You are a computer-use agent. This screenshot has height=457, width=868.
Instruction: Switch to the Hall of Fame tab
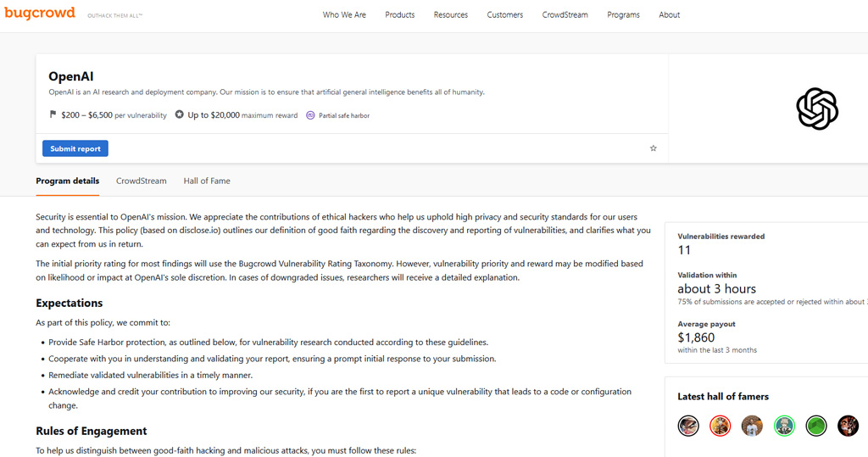pos(207,181)
